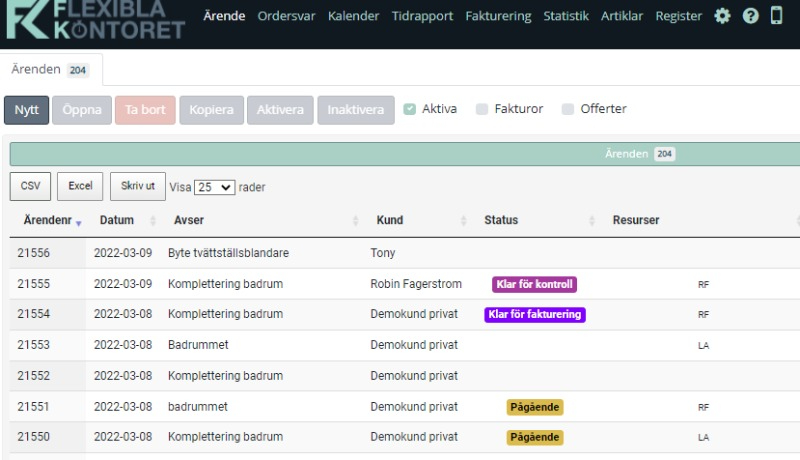Click LA resource in row 21550
Screen dimensions: 800x460
pos(704,438)
